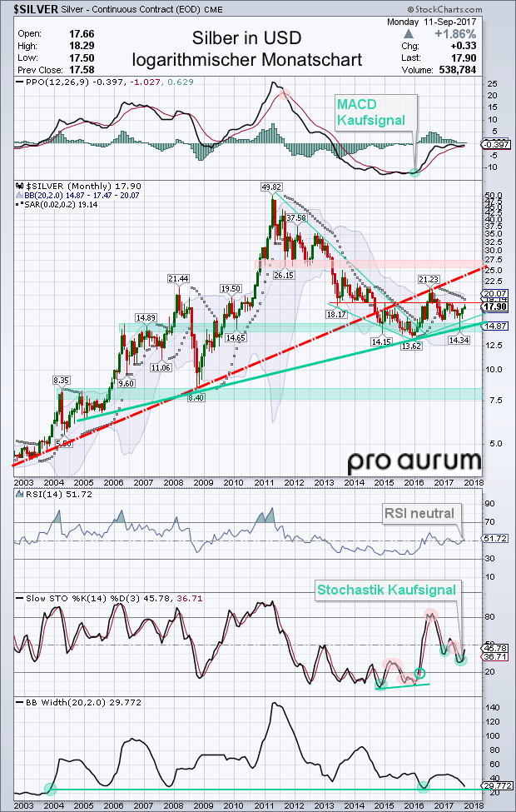Click the 17.90 current price tag on axis
The width and height of the screenshot is (516, 812).
pos(495,307)
